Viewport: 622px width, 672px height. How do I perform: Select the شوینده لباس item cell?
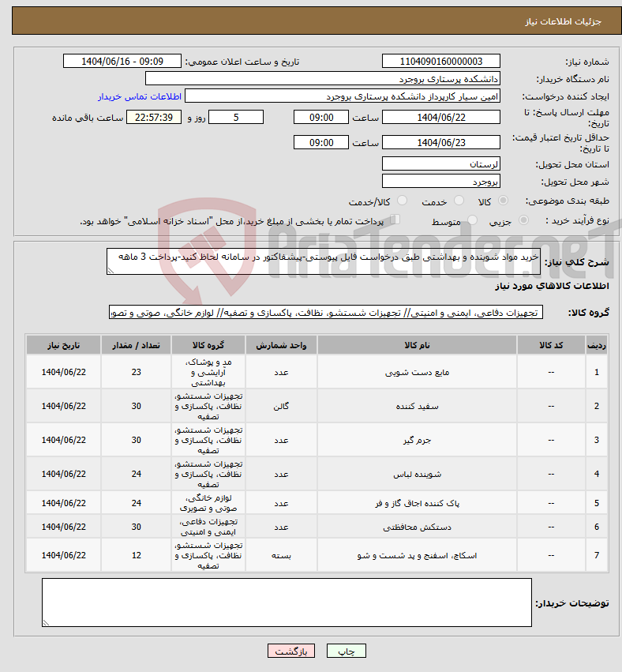click(x=417, y=474)
